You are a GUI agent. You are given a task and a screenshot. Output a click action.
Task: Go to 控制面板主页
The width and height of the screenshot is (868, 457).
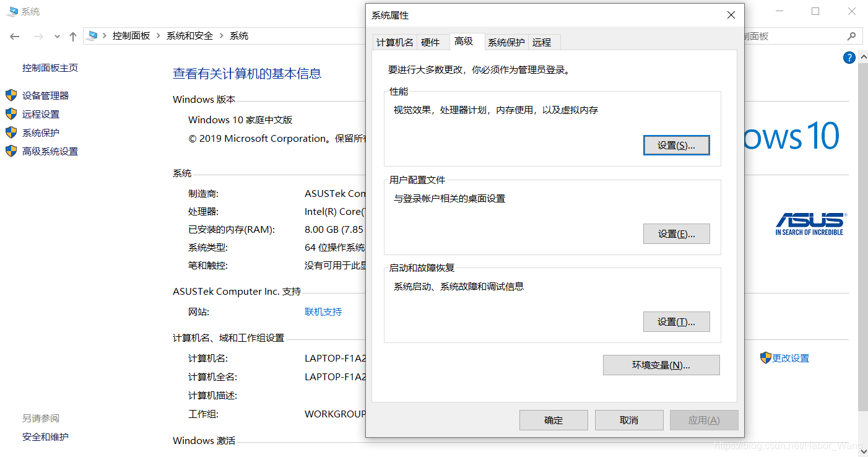[x=50, y=67]
